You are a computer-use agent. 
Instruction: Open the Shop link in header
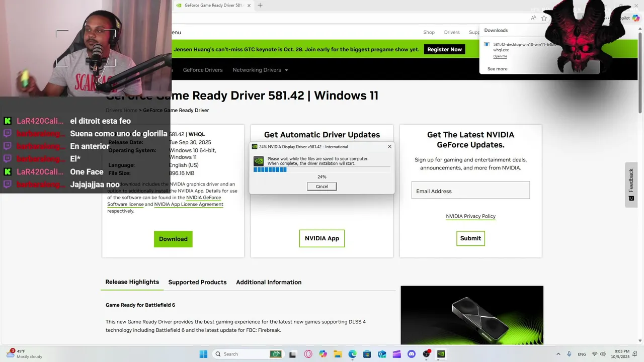(429, 32)
